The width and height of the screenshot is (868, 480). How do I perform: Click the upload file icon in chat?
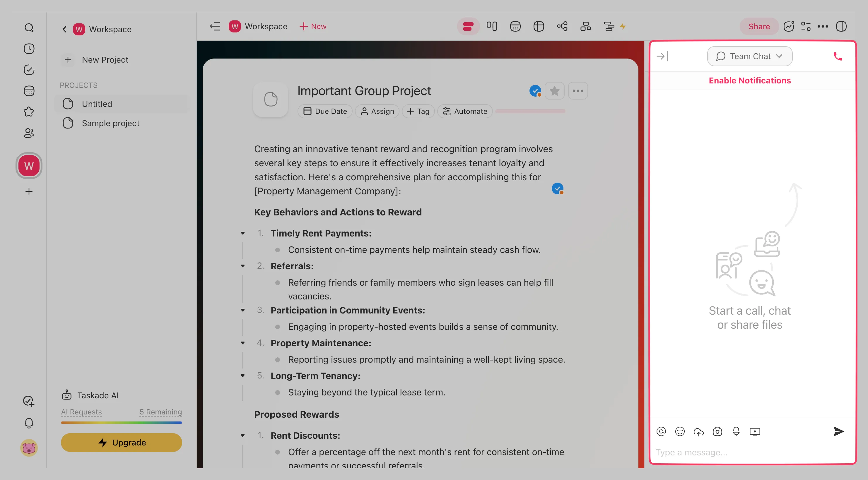[698, 431]
